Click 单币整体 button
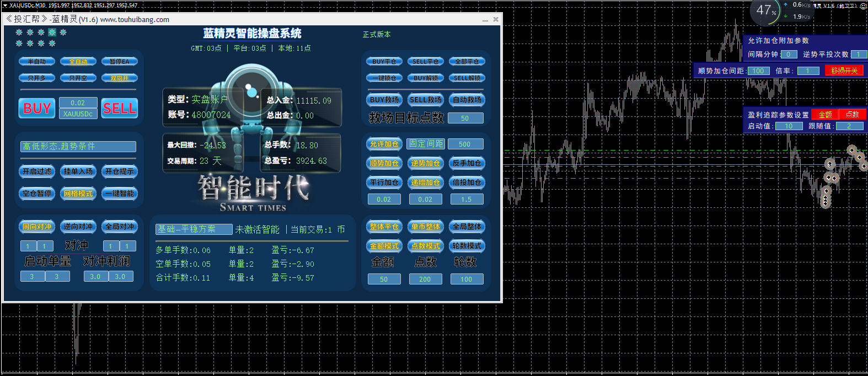Screen dimensions: 868x376 pos(426,227)
